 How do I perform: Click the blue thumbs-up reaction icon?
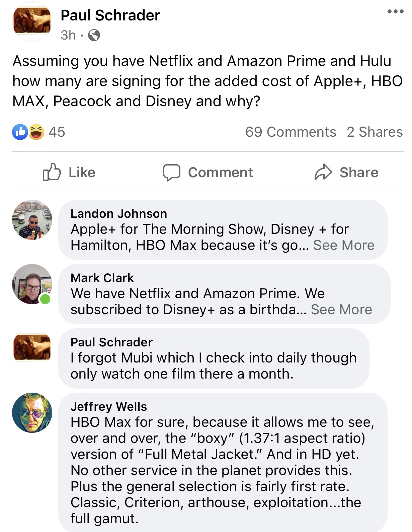[20, 132]
